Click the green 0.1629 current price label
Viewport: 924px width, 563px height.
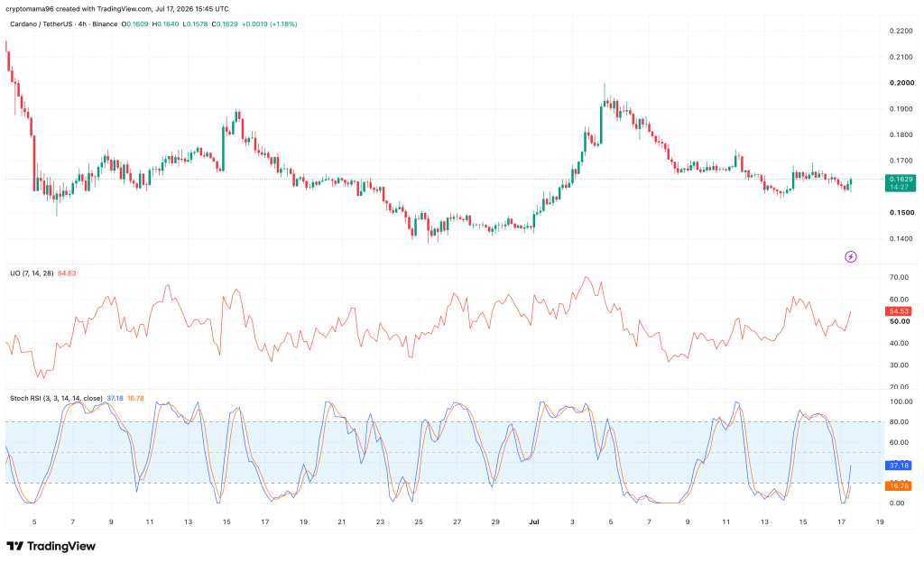[901, 182]
